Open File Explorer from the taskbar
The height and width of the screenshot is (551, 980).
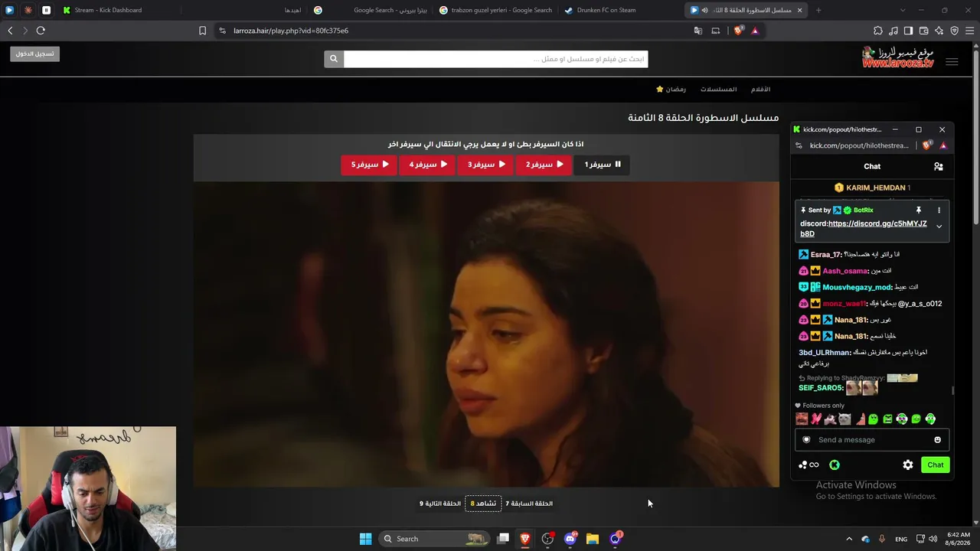click(592, 539)
